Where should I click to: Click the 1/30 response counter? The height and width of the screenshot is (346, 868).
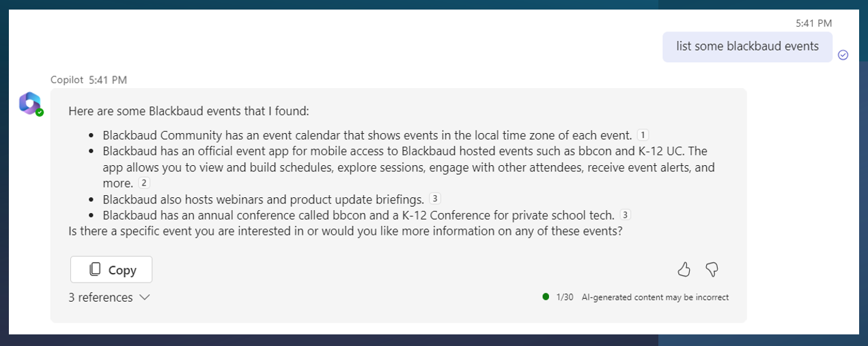(x=565, y=298)
